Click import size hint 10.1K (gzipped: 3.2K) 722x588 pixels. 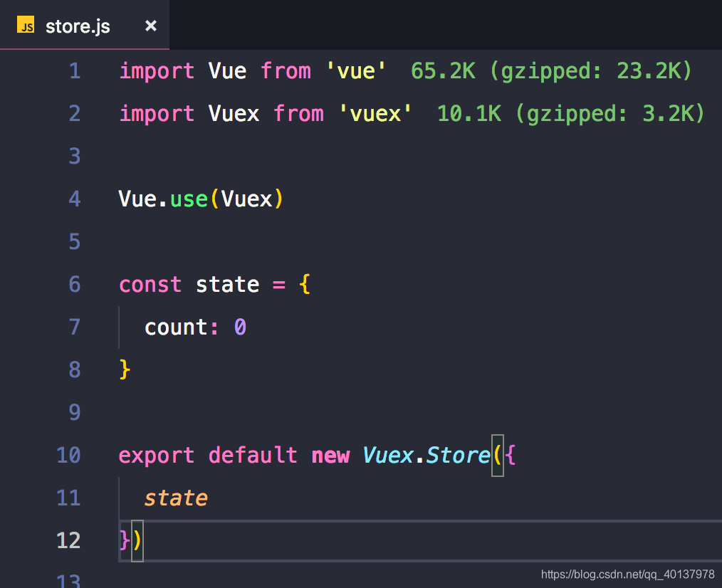click(x=570, y=114)
